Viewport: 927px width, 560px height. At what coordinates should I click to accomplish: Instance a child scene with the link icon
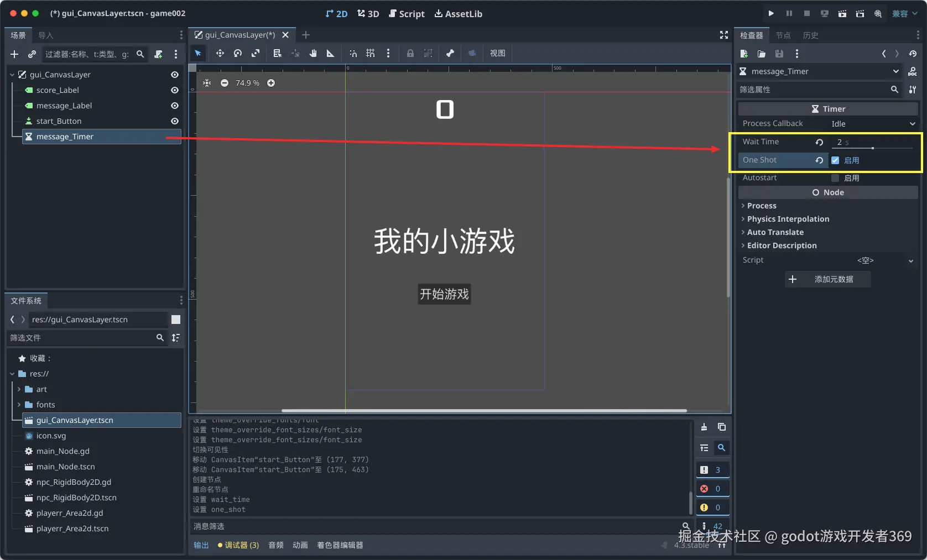pos(32,54)
